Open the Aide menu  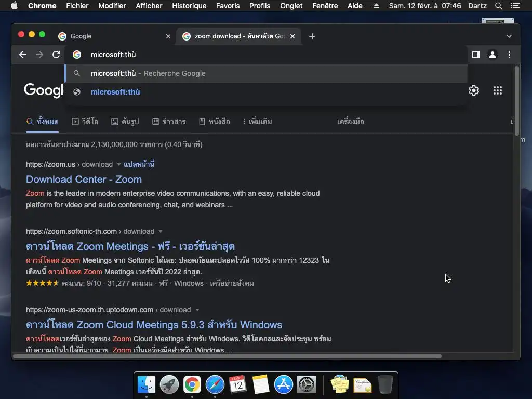click(x=355, y=6)
